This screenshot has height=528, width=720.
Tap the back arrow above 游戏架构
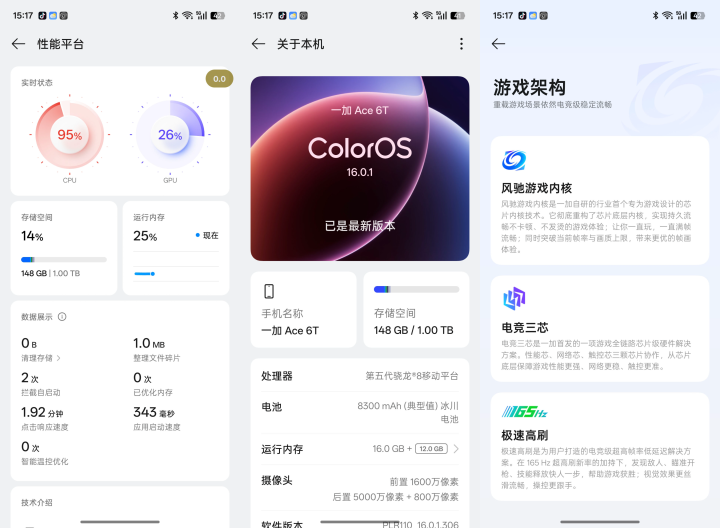498,44
